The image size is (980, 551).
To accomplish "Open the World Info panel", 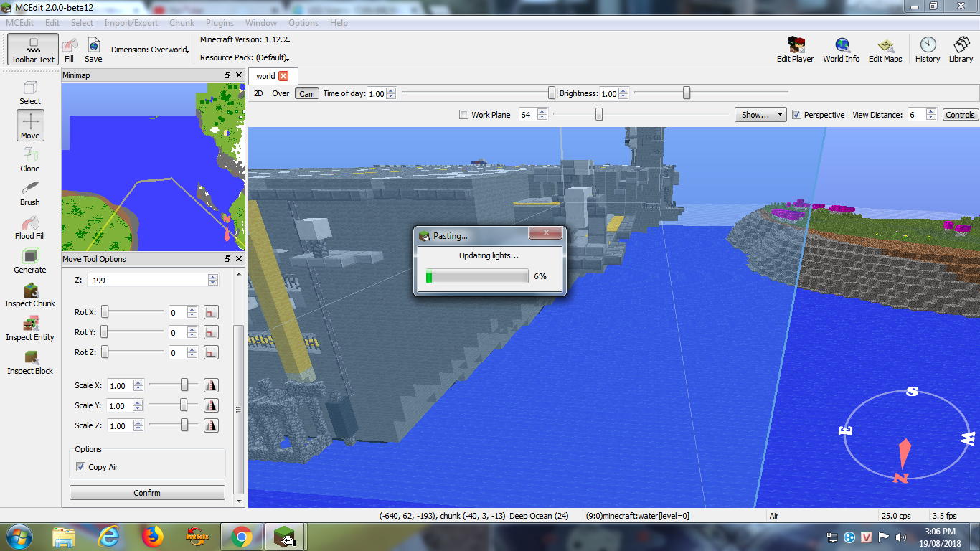I will (841, 50).
